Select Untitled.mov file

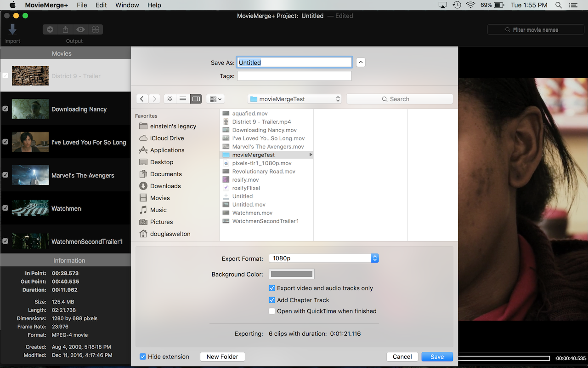(x=249, y=205)
